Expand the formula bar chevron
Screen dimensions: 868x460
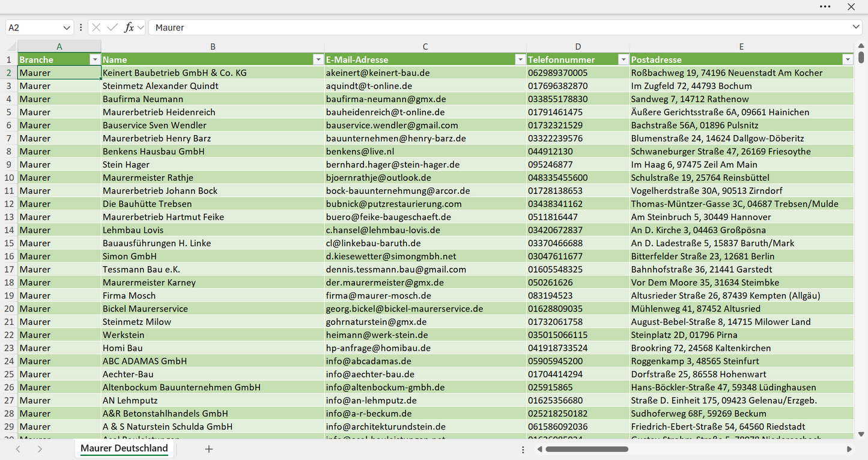(856, 27)
